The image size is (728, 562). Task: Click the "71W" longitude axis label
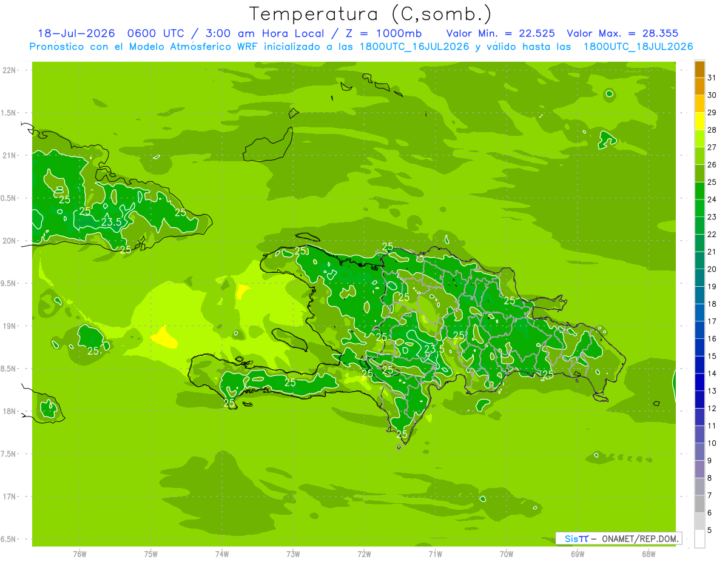click(x=435, y=554)
